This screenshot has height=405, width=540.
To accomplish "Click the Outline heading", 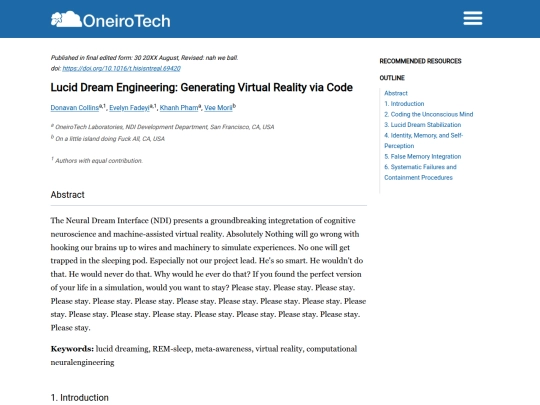I will [392, 78].
